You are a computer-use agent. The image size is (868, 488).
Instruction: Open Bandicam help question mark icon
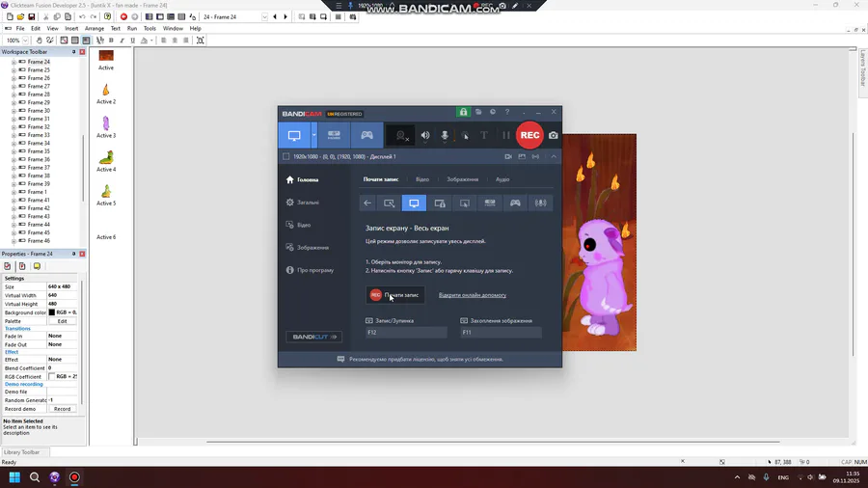point(507,112)
